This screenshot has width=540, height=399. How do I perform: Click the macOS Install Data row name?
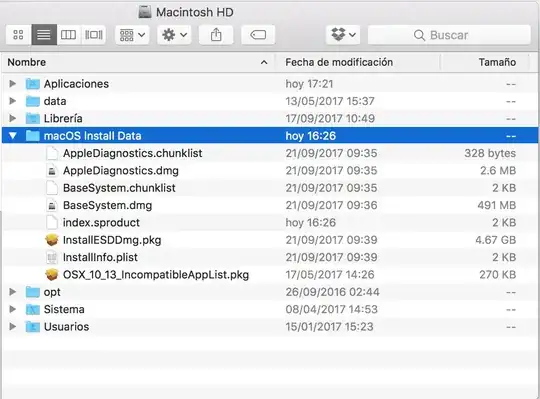[93, 136]
